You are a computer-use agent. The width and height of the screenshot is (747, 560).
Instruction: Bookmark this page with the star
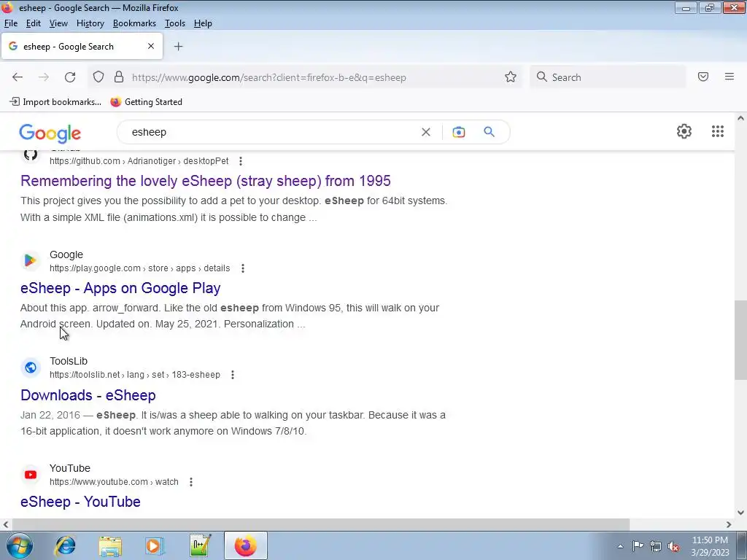point(510,77)
